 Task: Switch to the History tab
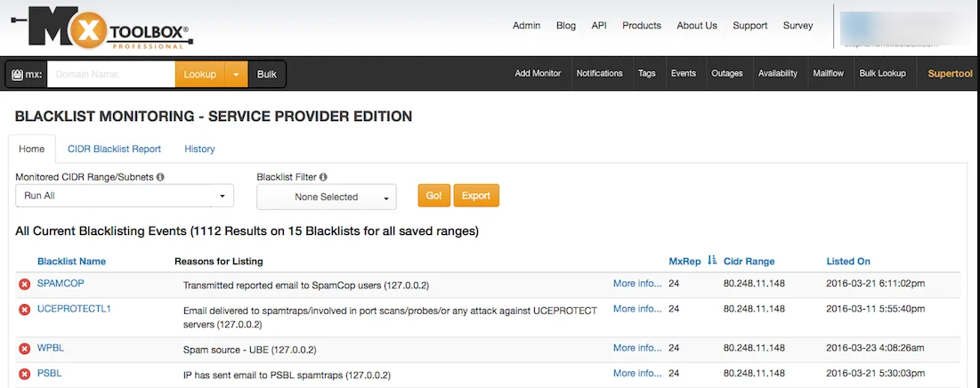199,149
